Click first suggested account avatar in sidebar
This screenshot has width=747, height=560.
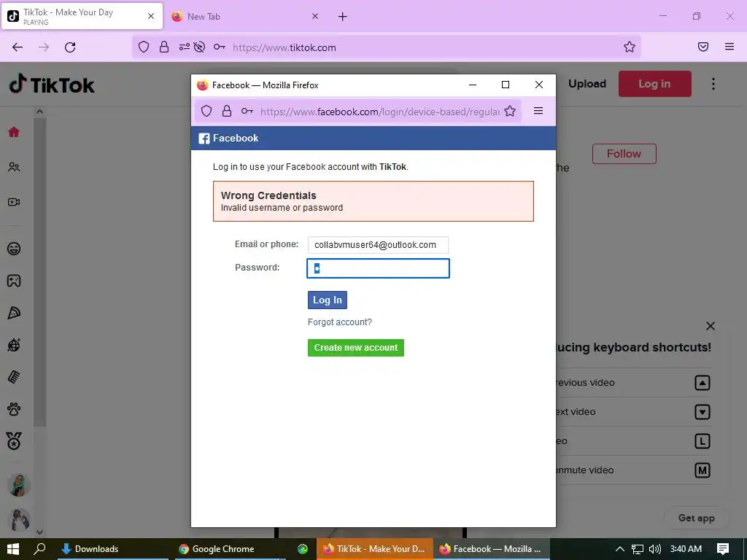coord(19,485)
